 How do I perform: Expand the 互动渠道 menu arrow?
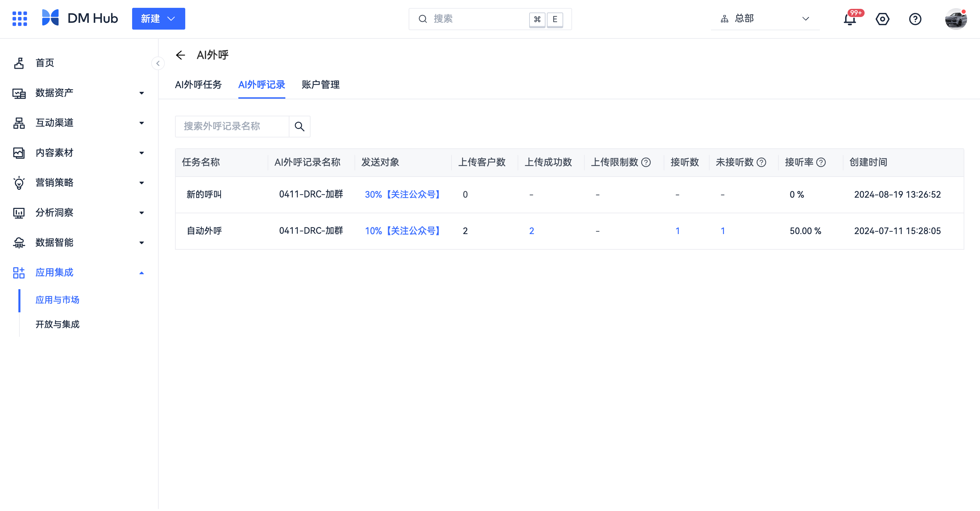pos(142,123)
